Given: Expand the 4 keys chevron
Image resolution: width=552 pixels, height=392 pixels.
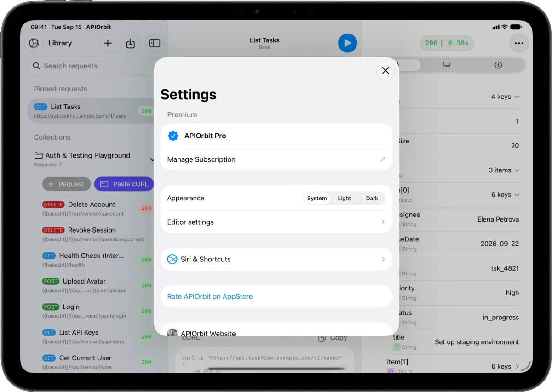Looking at the screenshot, I should point(517,97).
